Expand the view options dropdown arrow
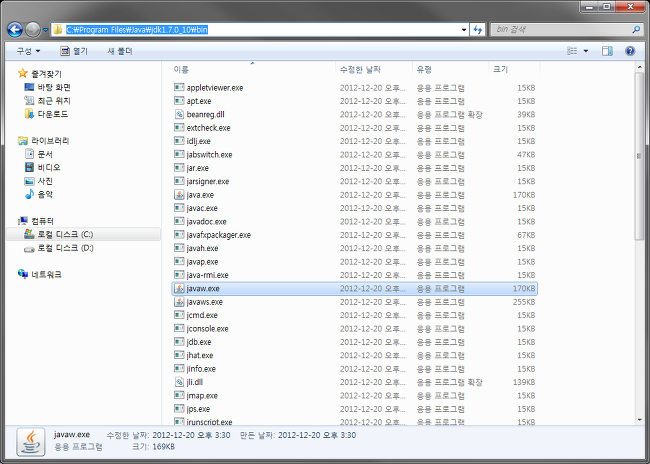Viewport: 650px width, 464px height. (x=585, y=51)
